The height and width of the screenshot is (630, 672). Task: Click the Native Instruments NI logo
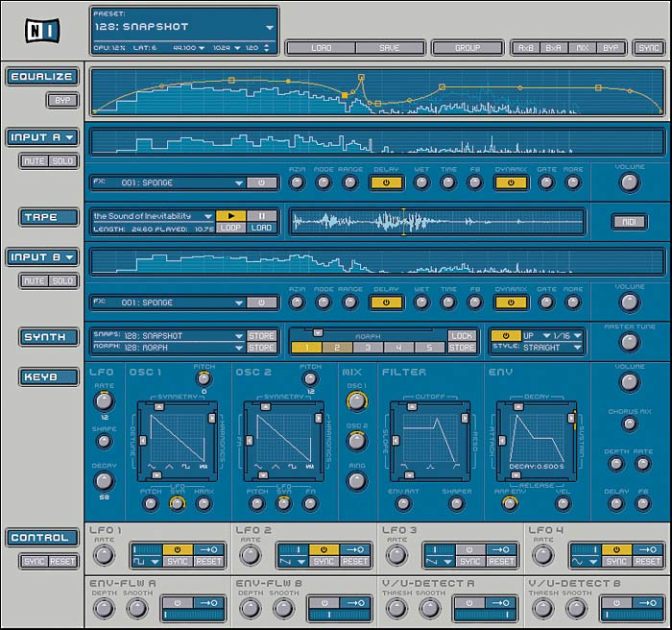pyautogui.click(x=41, y=31)
